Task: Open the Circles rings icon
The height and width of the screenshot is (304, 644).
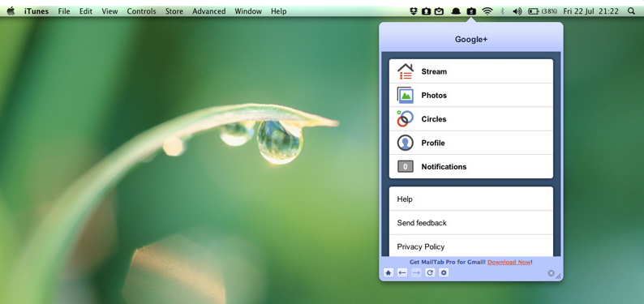Action: click(406, 119)
